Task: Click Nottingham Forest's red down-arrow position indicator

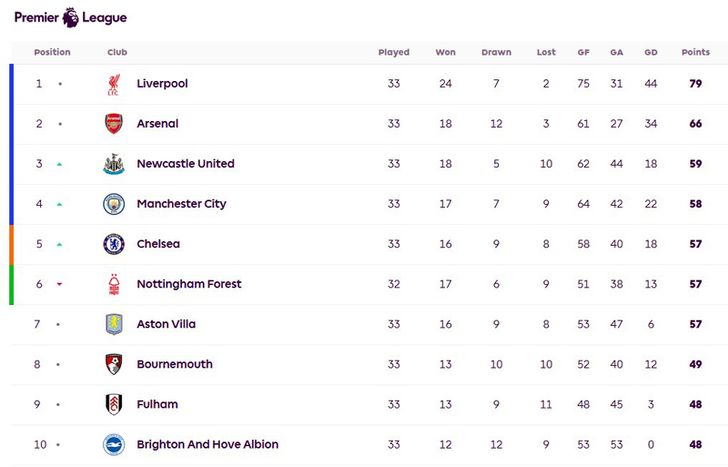Action: [59, 284]
